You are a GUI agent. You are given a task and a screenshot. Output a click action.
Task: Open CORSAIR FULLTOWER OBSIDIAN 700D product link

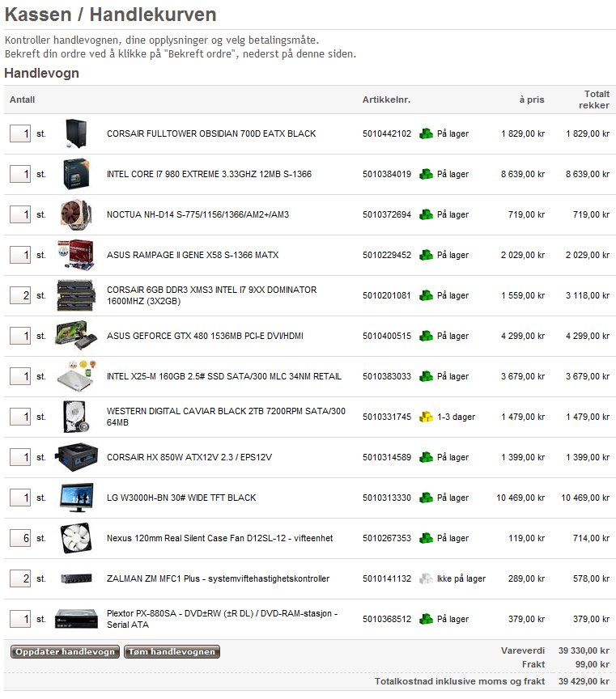(211, 133)
